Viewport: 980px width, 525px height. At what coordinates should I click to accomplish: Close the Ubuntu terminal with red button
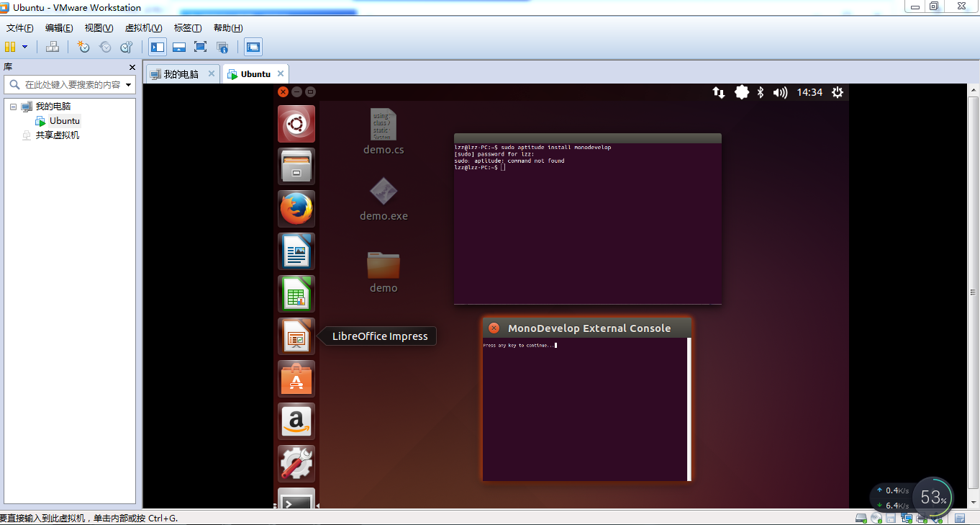[x=283, y=91]
